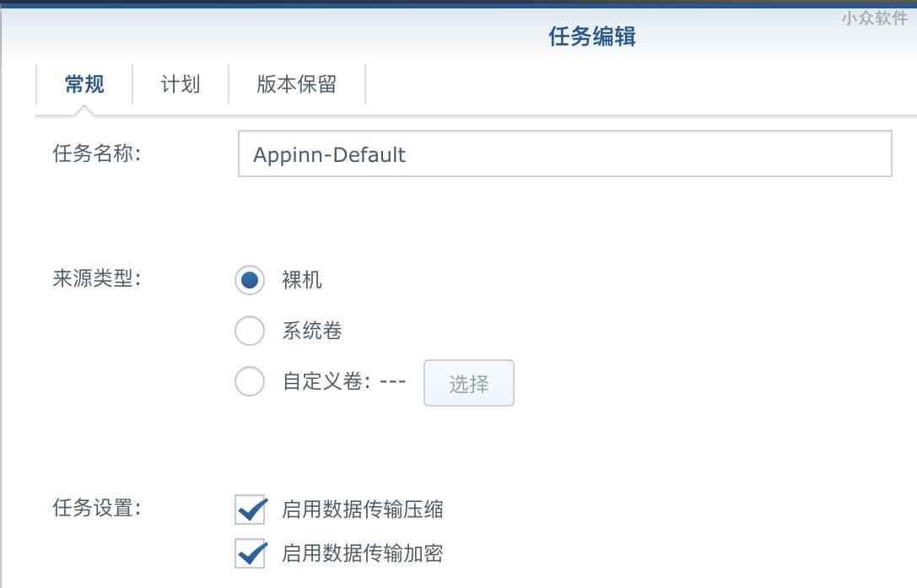Click the 任务编辑 dialog title
This screenshot has width=917, height=588.
(591, 37)
